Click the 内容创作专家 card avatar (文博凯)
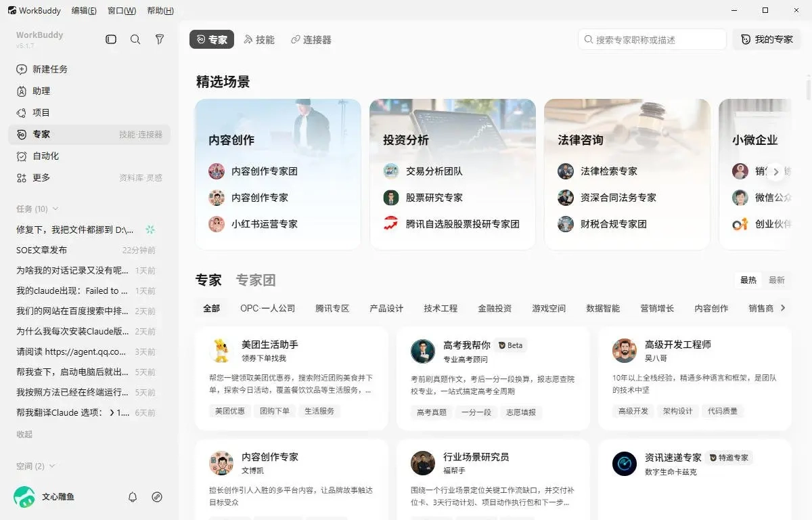The width and height of the screenshot is (812, 520). [x=221, y=463]
